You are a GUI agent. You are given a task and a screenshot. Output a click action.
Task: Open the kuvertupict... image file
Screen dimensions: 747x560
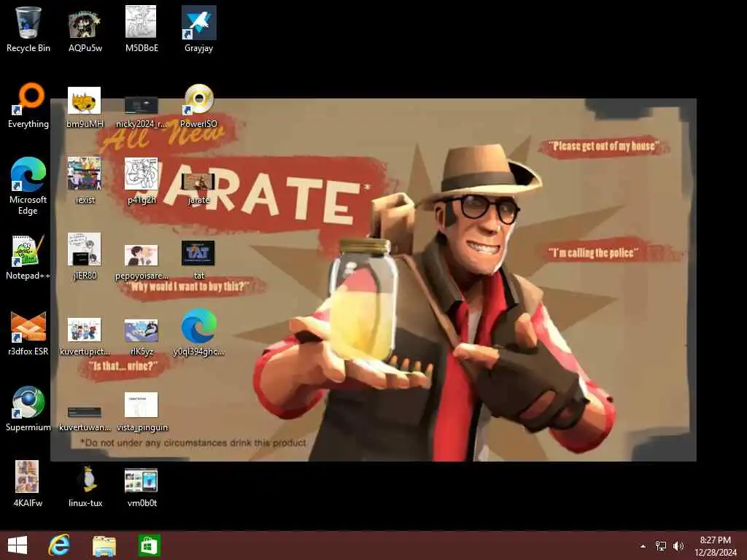tap(85, 336)
